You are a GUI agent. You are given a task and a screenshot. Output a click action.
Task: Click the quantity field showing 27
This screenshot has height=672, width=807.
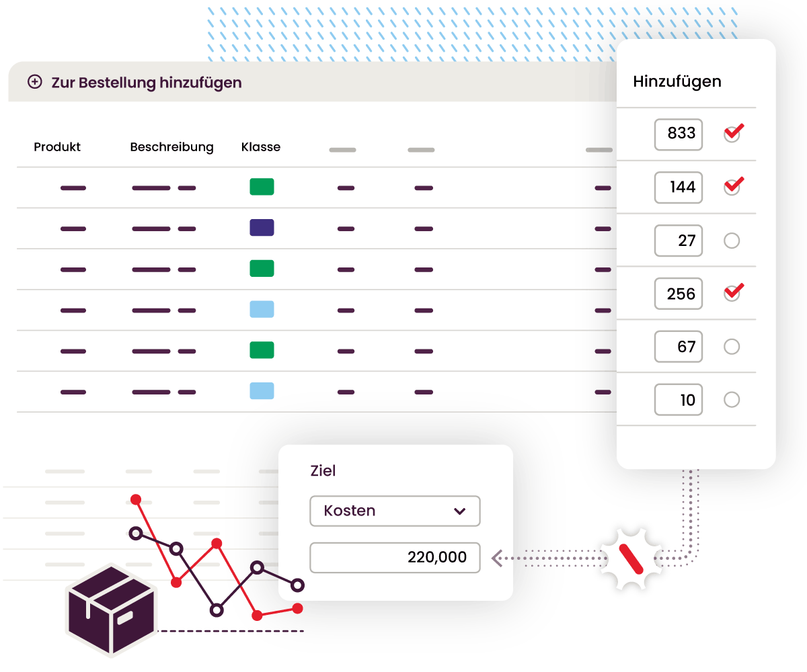679,241
